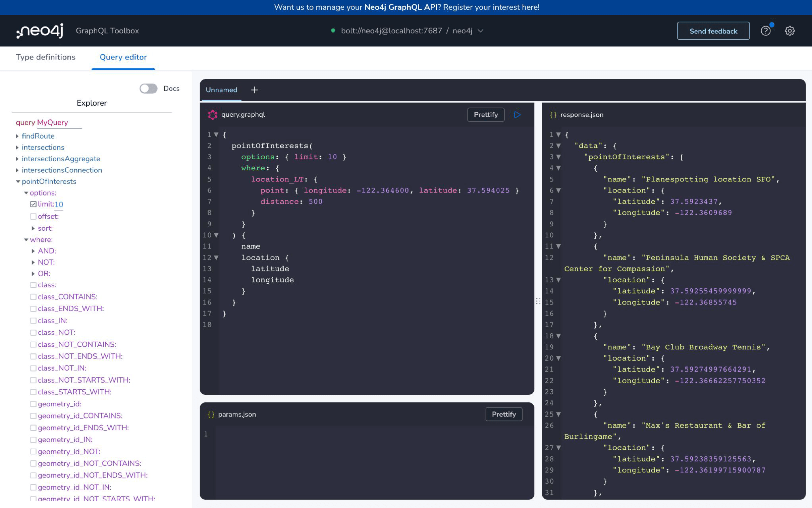
Task: Open settings via the gear icon
Action: (790, 31)
